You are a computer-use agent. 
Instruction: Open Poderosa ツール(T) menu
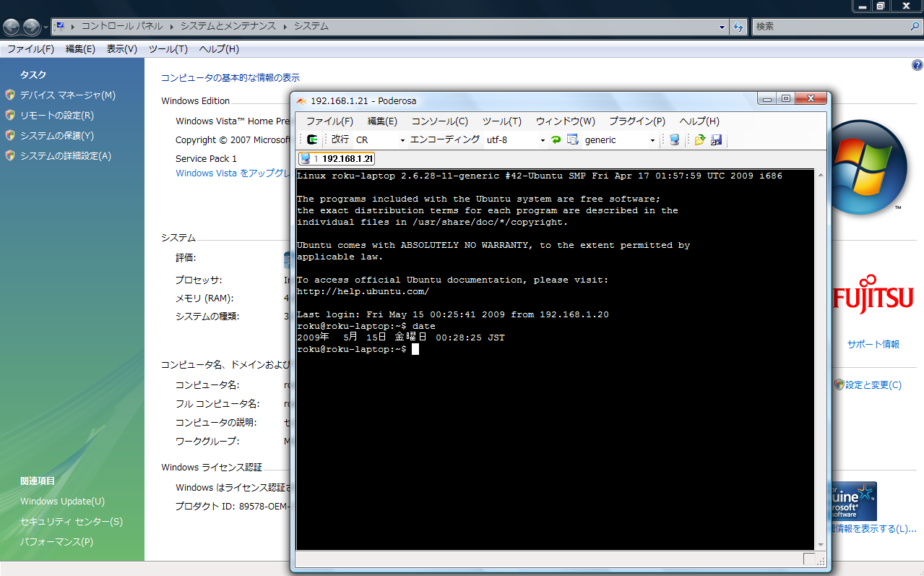coord(501,121)
